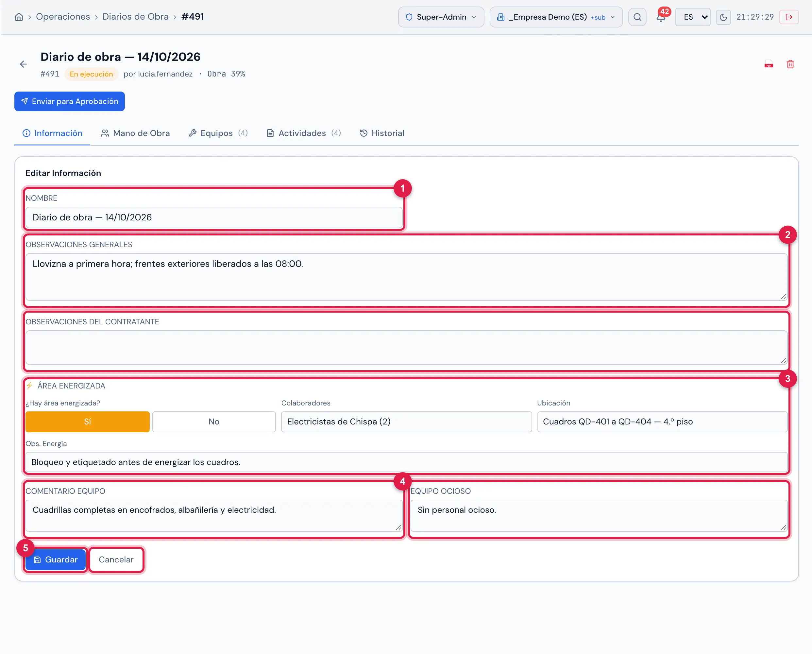Open the Super-Admin role dropdown
812x654 pixels.
coord(441,17)
